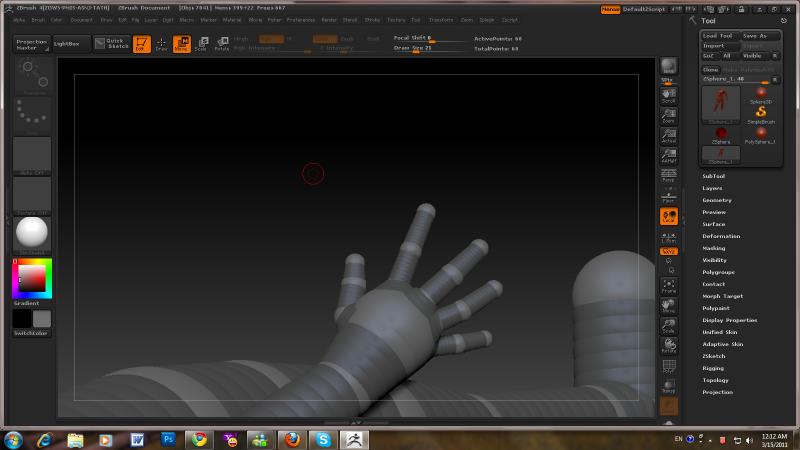800x450 pixels.
Task: Expand the SubTool palette section
Action: (x=713, y=176)
